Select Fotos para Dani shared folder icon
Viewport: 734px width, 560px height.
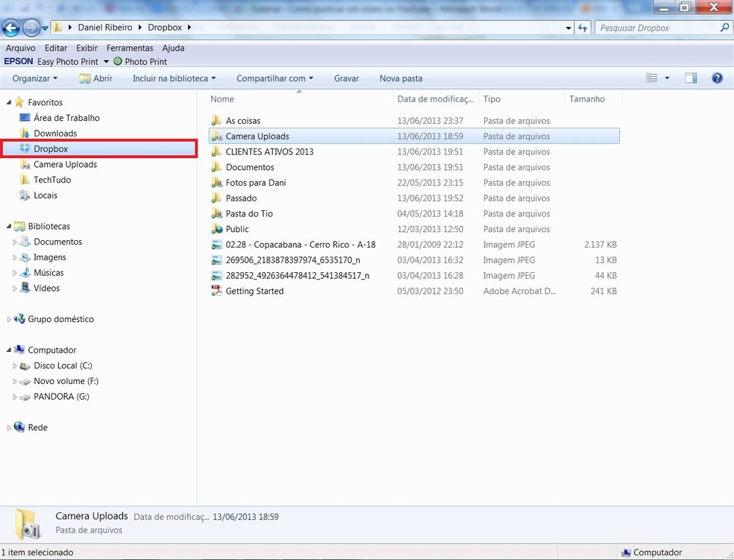coord(216,182)
